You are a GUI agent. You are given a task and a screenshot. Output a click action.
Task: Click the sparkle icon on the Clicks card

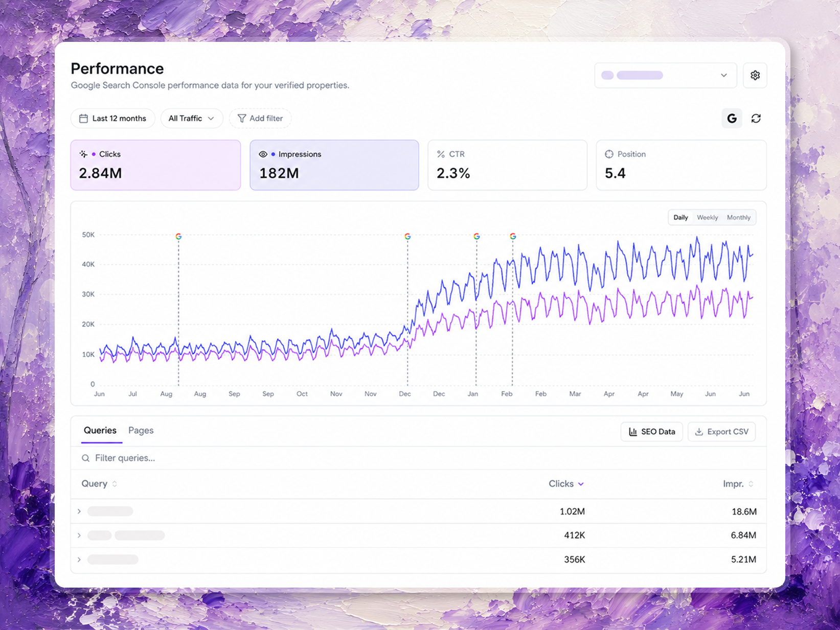[83, 154]
